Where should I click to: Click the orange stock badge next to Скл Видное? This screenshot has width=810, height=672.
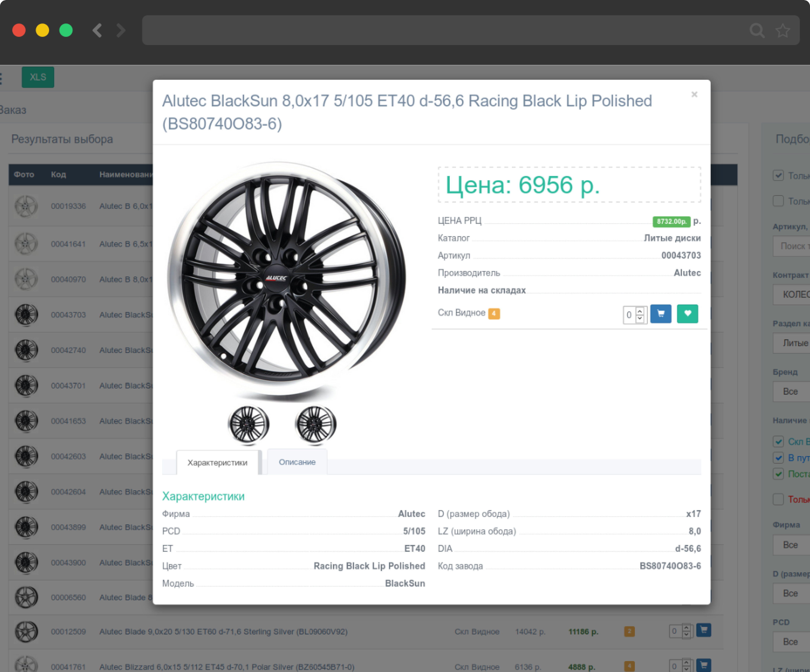[x=494, y=314]
